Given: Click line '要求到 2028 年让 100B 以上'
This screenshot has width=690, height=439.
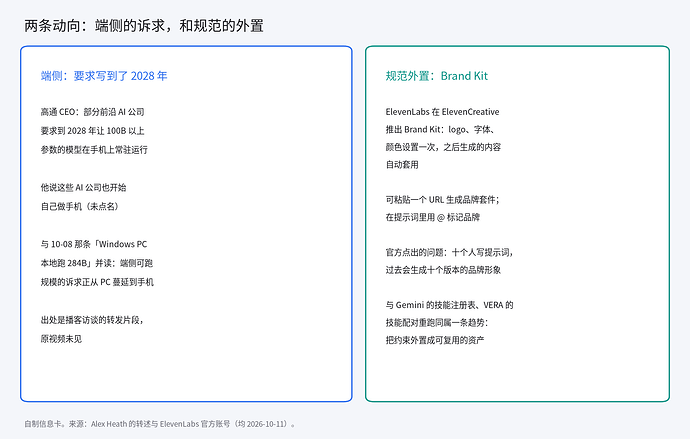Looking at the screenshot, I should pos(92,131).
